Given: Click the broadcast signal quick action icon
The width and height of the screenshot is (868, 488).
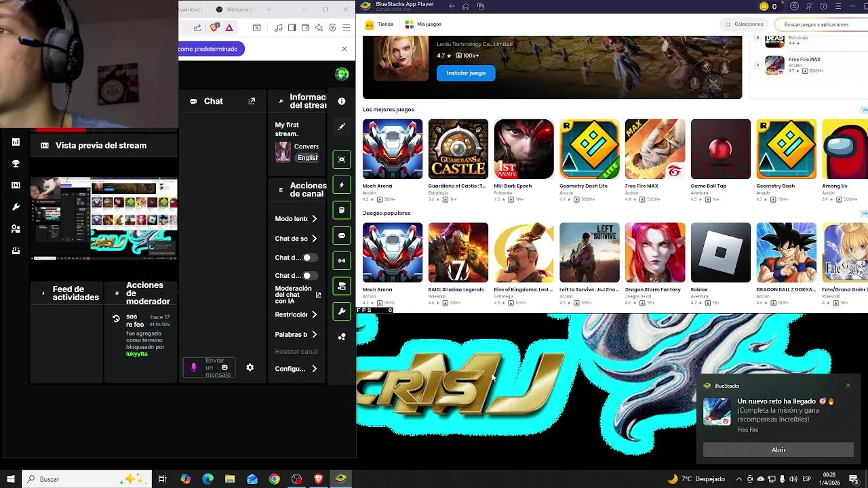Looking at the screenshot, I should tap(342, 260).
